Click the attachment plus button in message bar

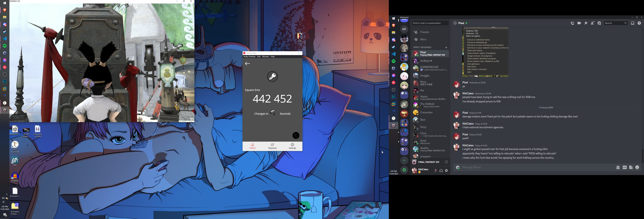458,167
